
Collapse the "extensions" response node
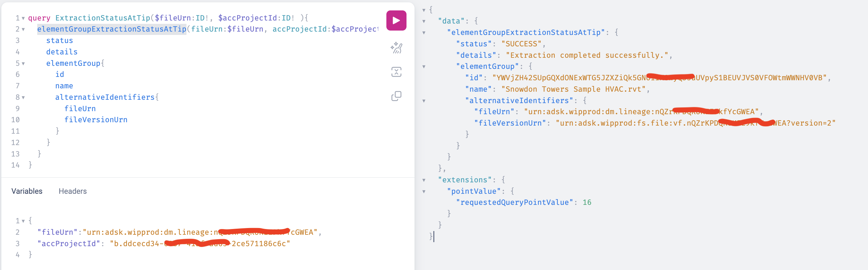pyautogui.click(x=424, y=180)
